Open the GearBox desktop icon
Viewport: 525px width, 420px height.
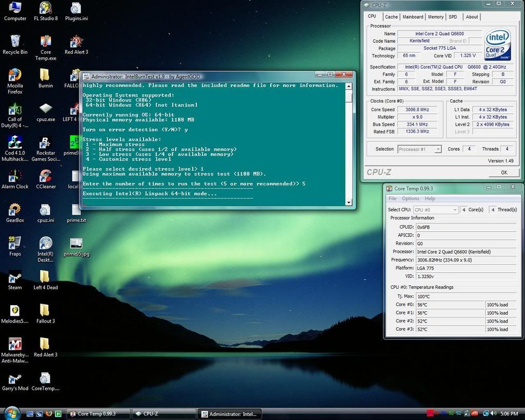tap(15, 213)
